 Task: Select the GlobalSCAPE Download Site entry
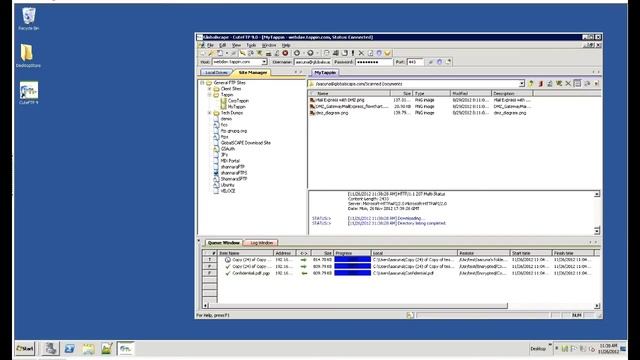tap(246, 143)
